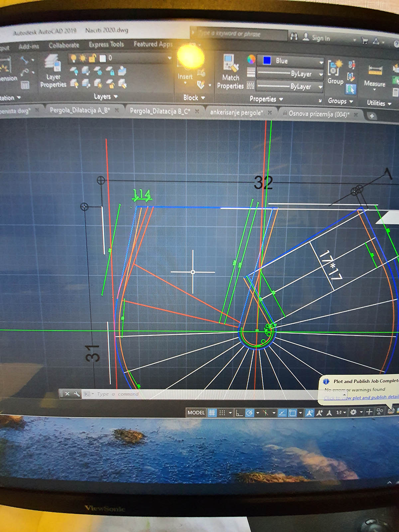Click the Group Selection on/off icon
Screen dimensions: 399x532
[351, 89]
